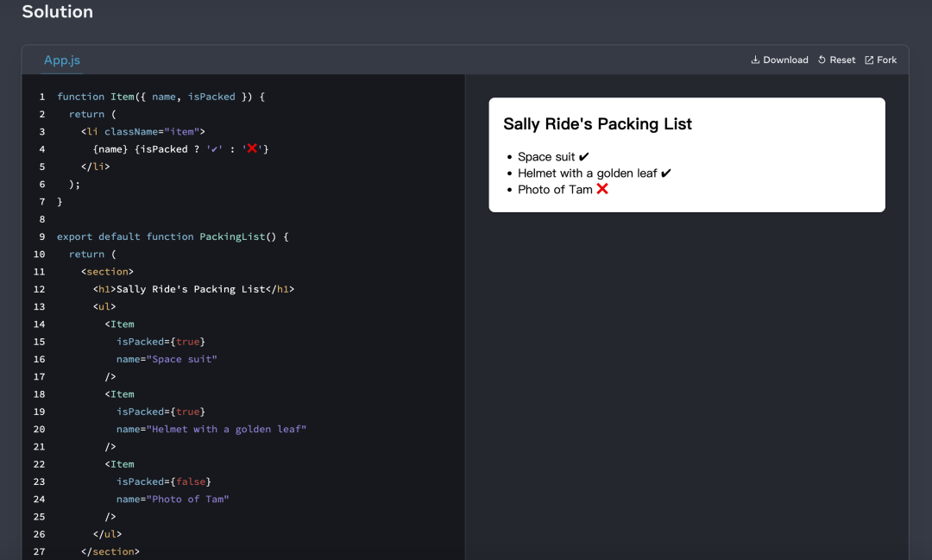
Task: Click name="Space suit" in the code
Action: point(167,359)
